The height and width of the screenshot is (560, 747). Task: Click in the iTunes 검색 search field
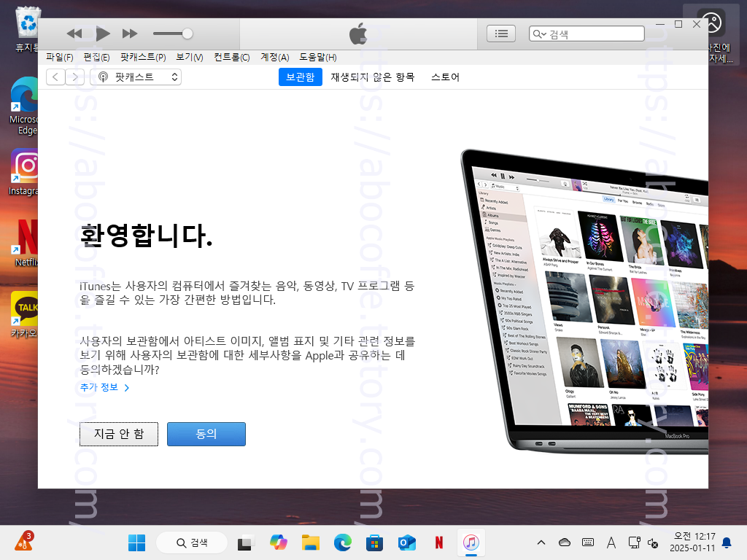point(587,34)
